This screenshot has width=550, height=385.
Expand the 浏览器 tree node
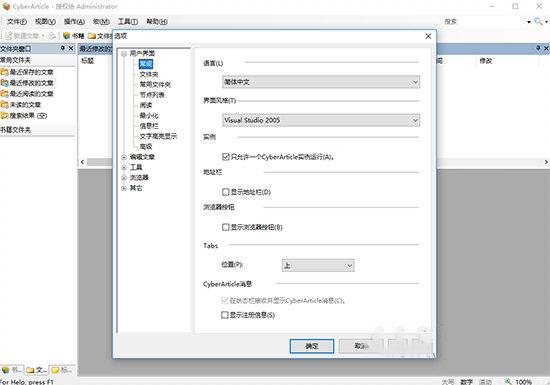pos(124,178)
